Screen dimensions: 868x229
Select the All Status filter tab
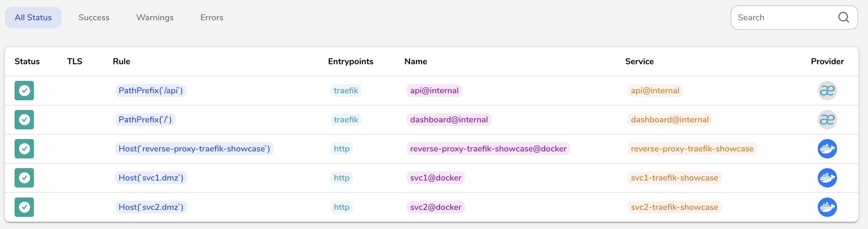point(33,18)
